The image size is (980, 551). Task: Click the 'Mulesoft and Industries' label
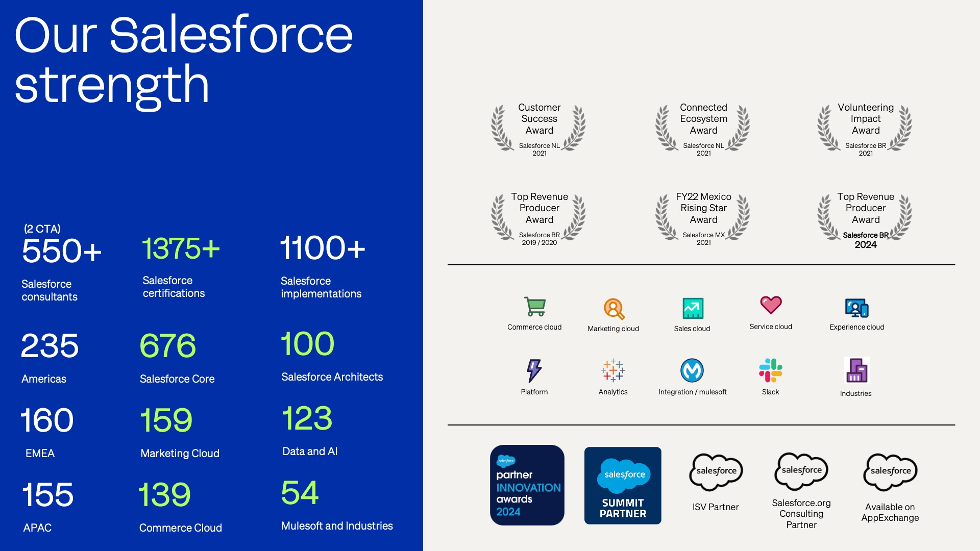click(x=337, y=526)
